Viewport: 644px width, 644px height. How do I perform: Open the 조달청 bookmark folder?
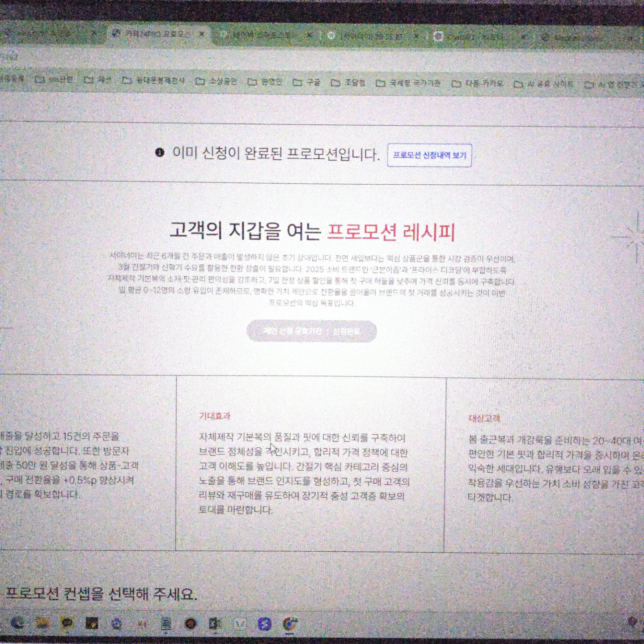point(348,83)
